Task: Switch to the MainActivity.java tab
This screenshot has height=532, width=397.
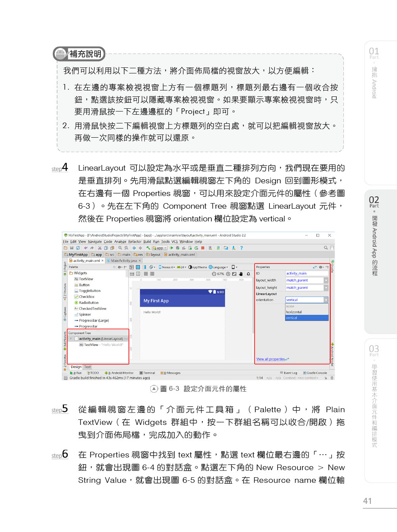Action: 123,261
